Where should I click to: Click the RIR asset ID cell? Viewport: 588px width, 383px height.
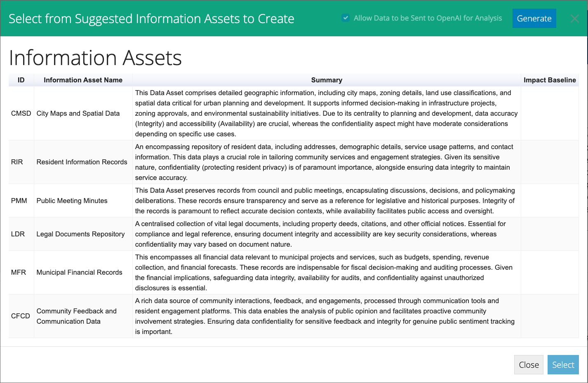(x=17, y=162)
